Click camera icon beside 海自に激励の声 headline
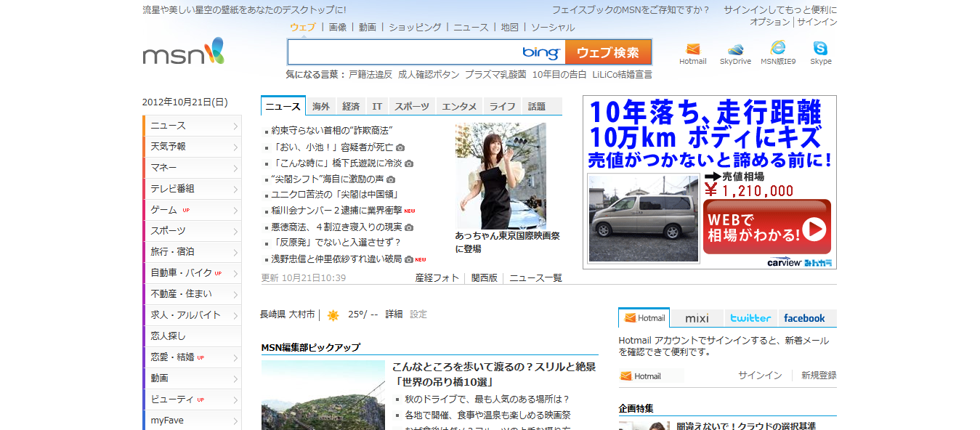The image size is (980, 430). tap(391, 179)
